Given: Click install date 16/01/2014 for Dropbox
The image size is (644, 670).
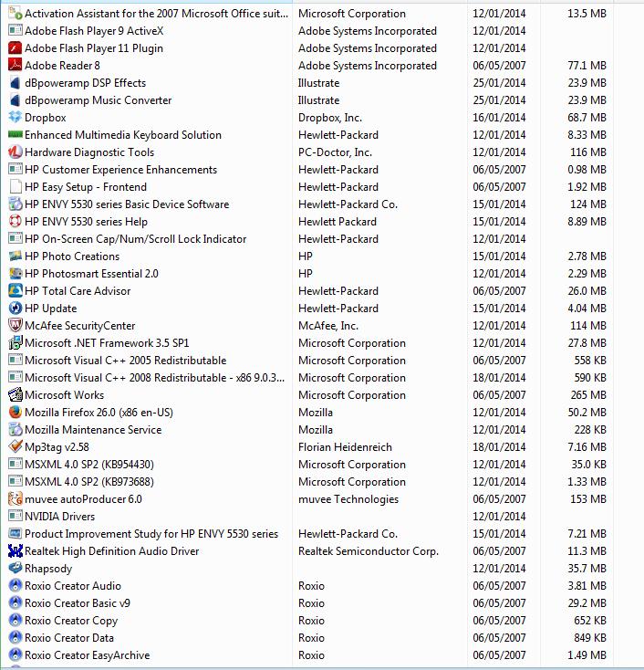Looking at the screenshot, I should tap(499, 118).
